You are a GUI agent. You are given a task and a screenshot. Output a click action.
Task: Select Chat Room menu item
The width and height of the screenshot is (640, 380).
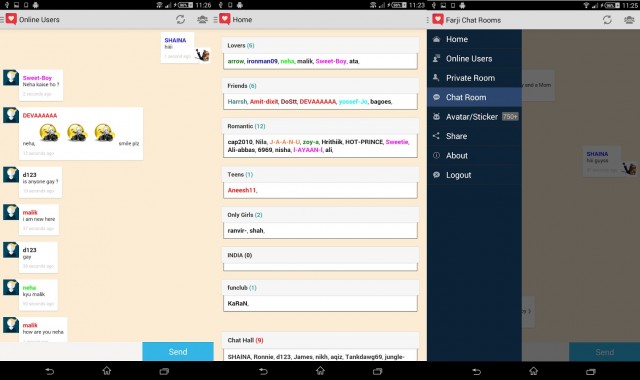(474, 97)
